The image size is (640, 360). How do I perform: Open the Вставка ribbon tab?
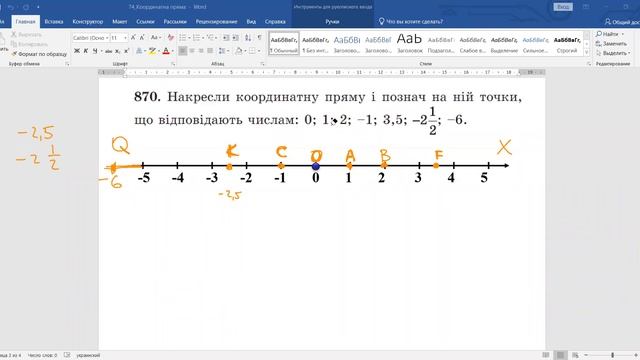54,22
